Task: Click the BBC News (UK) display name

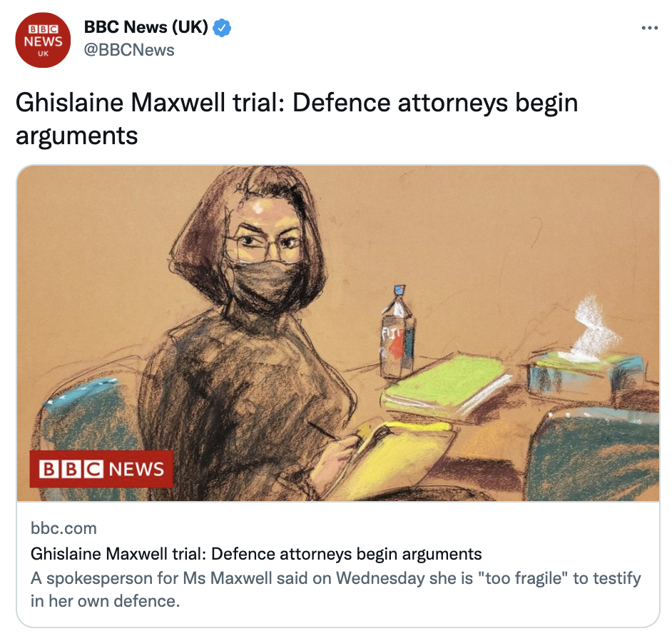Action: click(x=146, y=27)
